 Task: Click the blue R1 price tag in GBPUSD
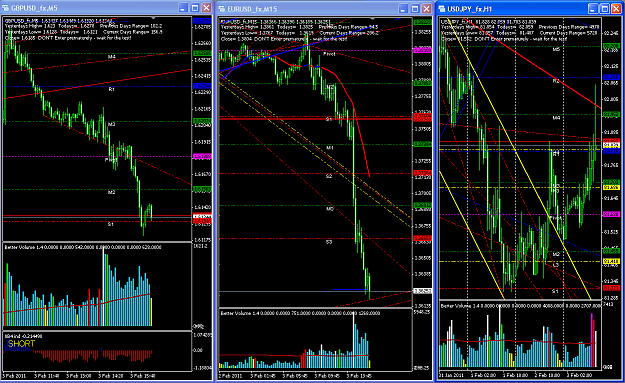202,86
